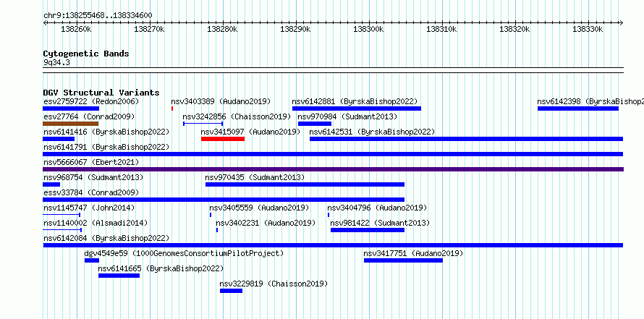Open nsv6141665 (ByrskaBishop2022) variant label

(x=161, y=268)
